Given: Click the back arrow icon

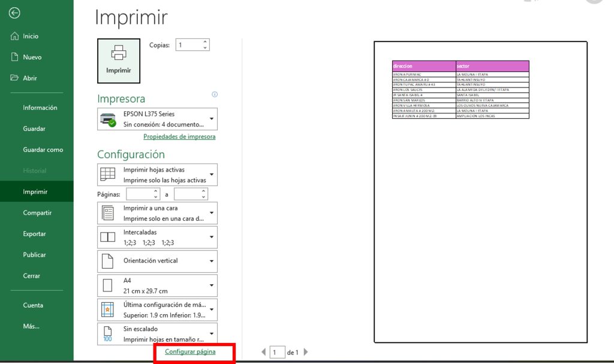Looking at the screenshot, I should [x=15, y=13].
